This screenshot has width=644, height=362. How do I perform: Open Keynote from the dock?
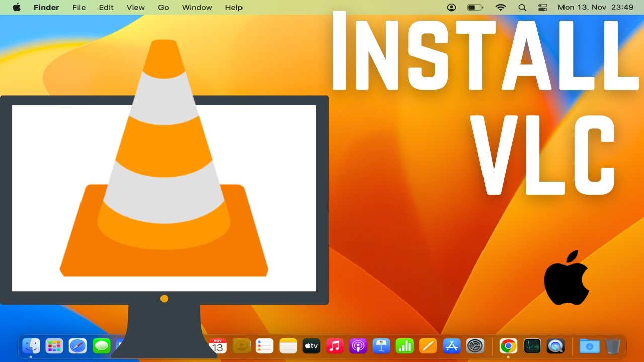381,346
